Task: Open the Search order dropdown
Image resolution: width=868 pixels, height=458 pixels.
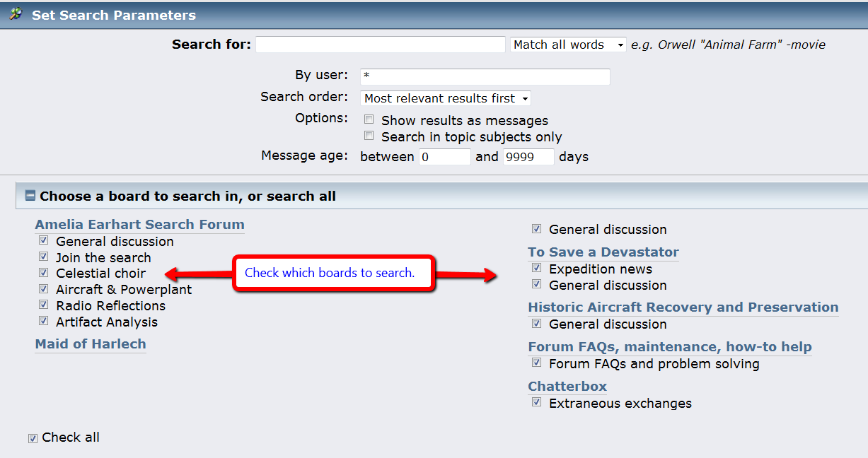Action: (x=446, y=98)
